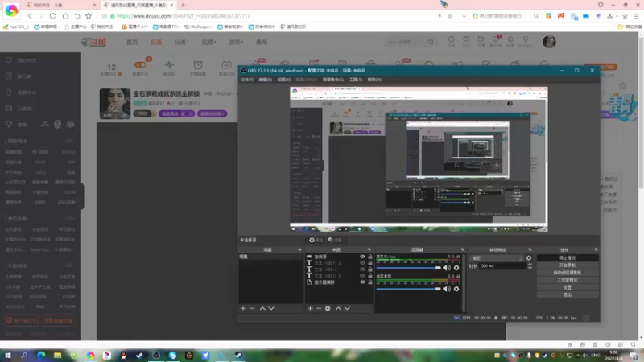Open the OBS 文件(F) menu
Viewport: 644px width, 362px height.
[247, 80]
